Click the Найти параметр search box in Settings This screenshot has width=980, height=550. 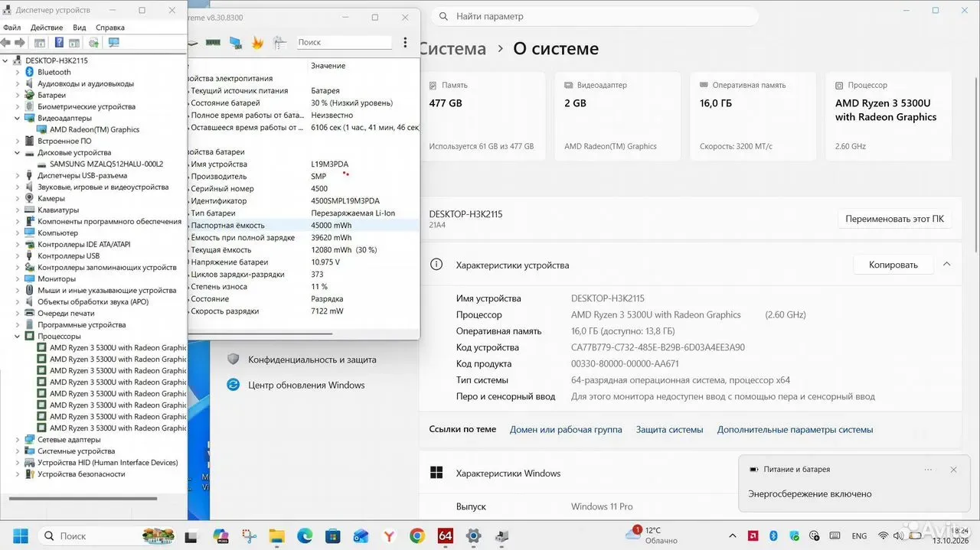(x=594, y=16)
